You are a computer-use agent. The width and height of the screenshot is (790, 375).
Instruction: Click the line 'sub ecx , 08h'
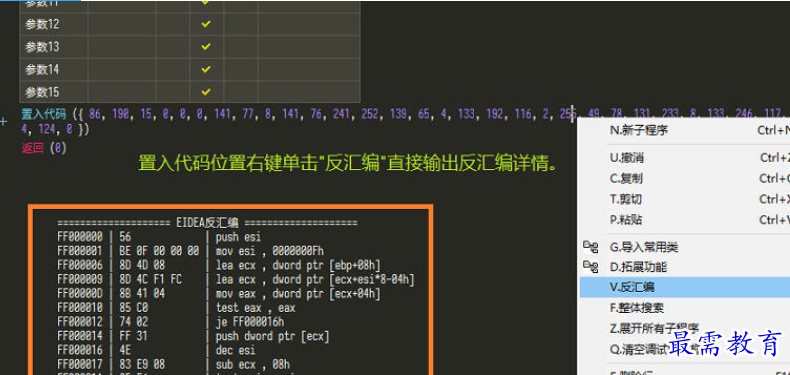[x=253, y=364]
